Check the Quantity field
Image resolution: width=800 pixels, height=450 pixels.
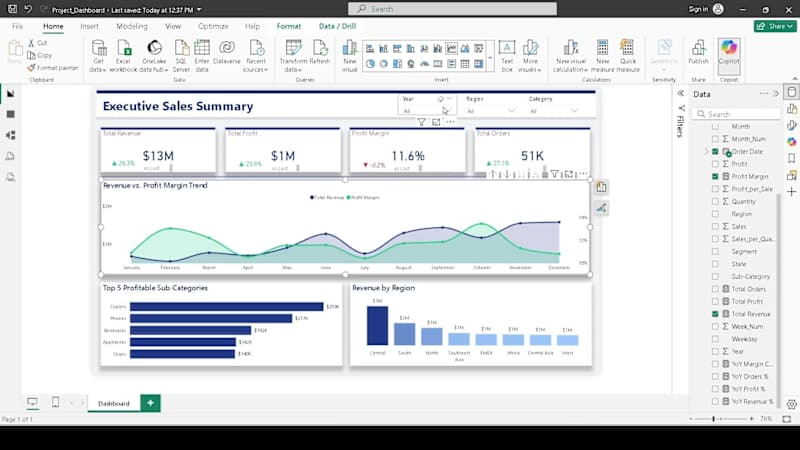[x=715, y=202]
